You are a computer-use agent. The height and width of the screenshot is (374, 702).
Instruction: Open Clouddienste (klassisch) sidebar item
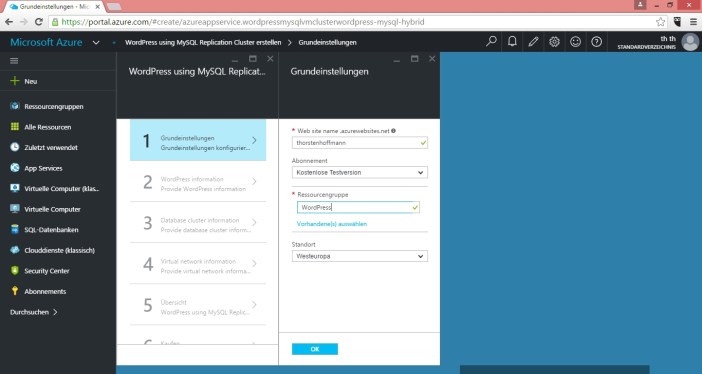(x=60, y=250)
